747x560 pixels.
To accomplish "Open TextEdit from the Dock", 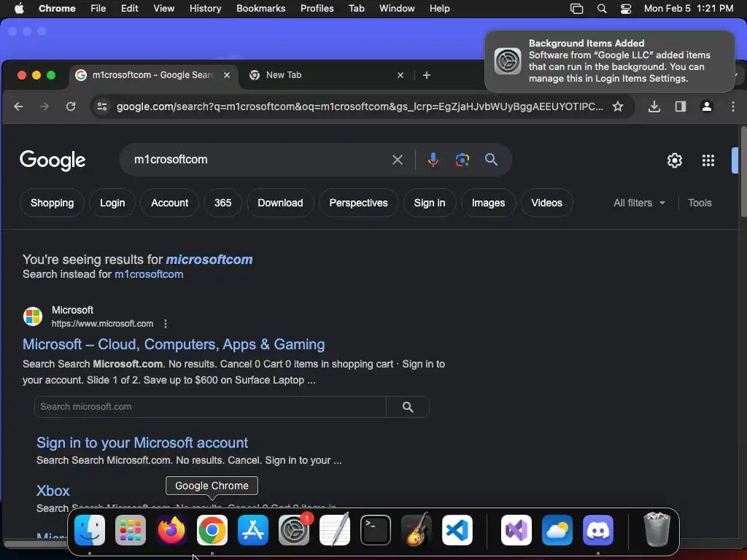I will [x=334, y=530].
